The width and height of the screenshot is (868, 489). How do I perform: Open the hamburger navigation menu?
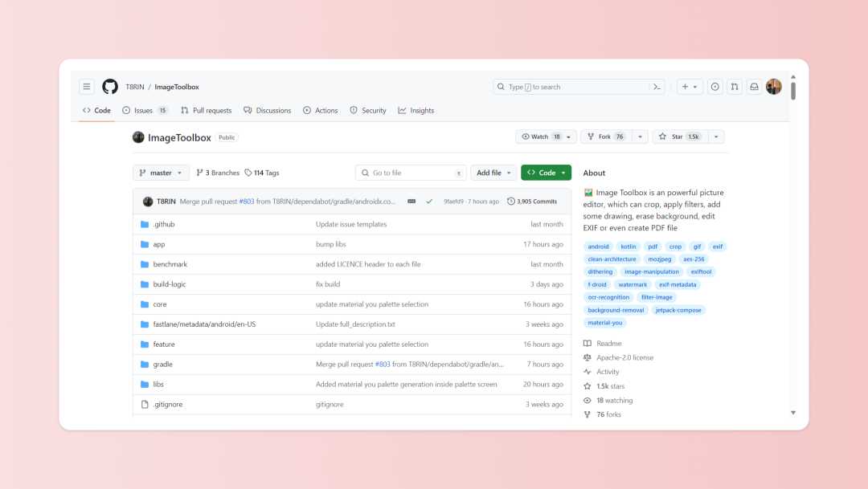click(x=86, y=87)
